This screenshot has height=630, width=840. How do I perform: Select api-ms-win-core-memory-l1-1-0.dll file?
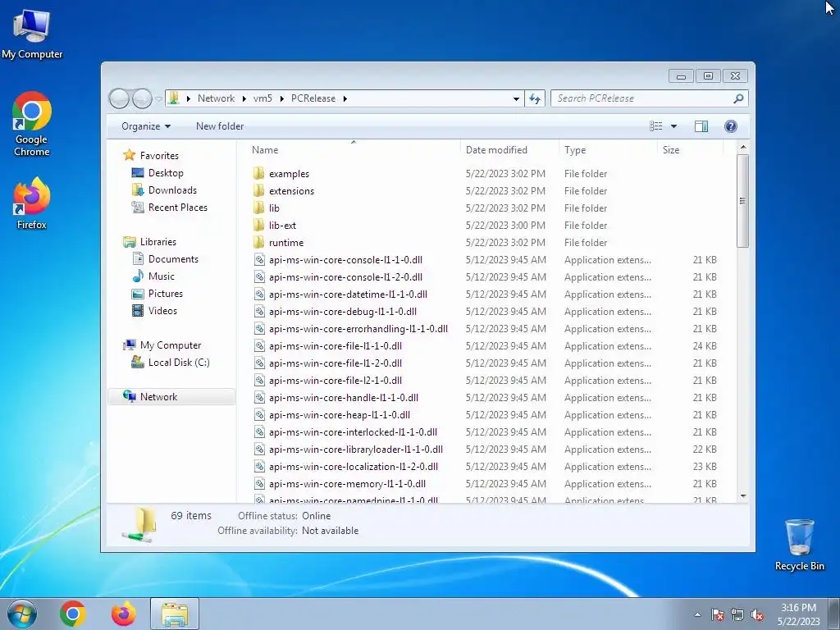point(347,484)
